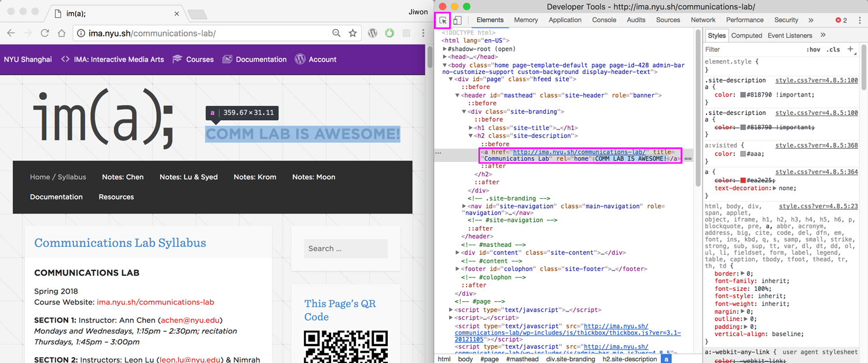The image size is (868, 363).
Task: Toggle the :hov element state panel
Action: (813, 50)
